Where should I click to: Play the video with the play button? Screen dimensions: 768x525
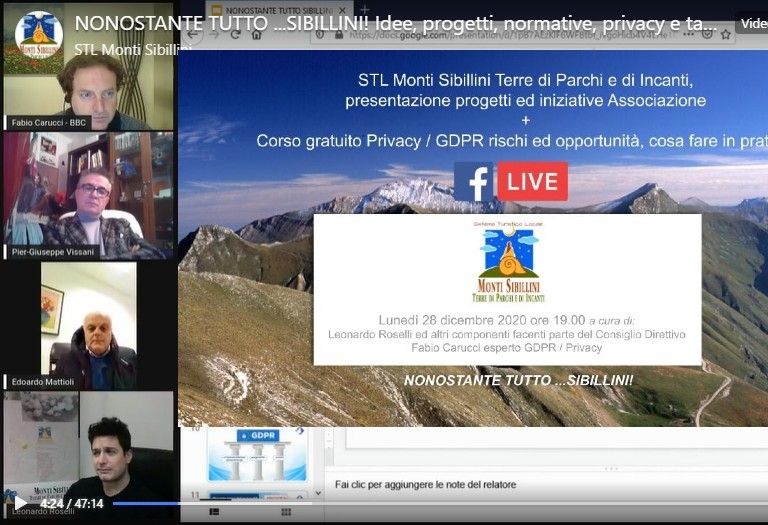(x=21, y=503)
